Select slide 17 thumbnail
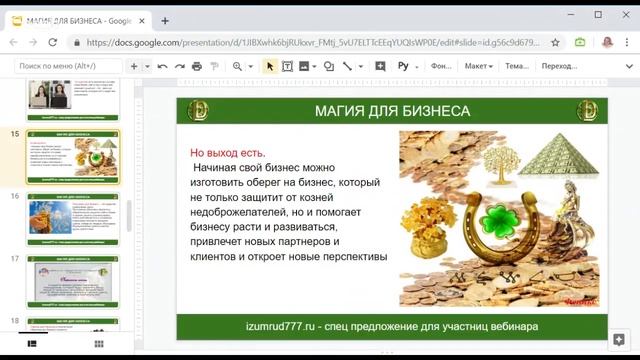This screenshot has height=360, width=640. click(x=73, y=282)
